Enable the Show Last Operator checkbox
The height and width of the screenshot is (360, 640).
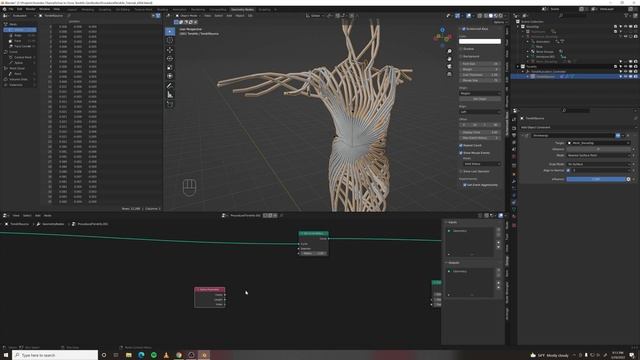pos(461,171)
